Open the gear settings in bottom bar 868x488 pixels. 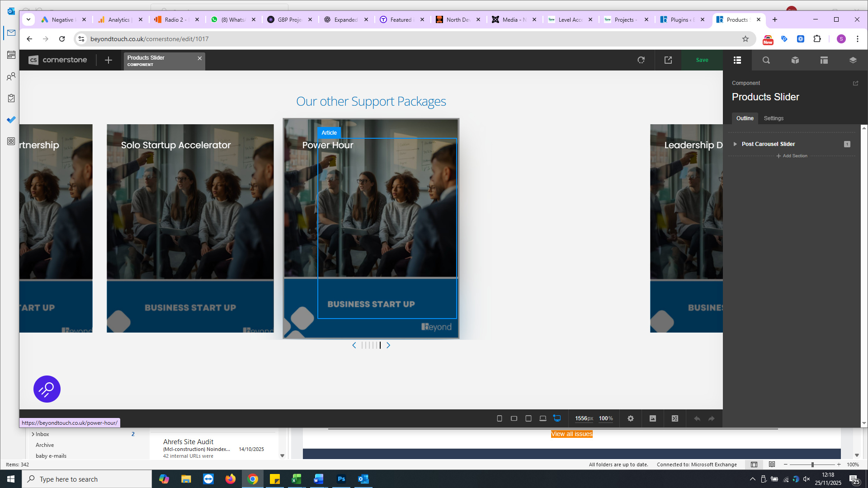coord(631,418)
